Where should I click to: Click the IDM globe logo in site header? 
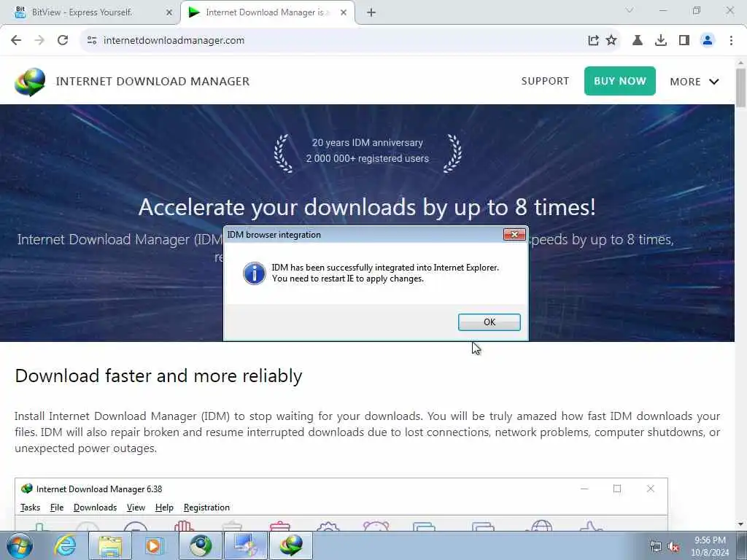(x=30, y=82)
